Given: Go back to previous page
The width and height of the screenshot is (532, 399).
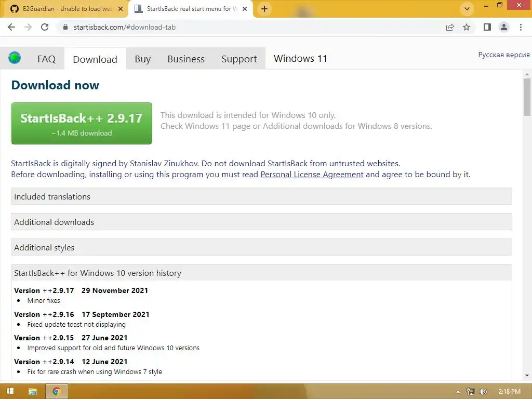Looking at the screenshot, I should point(11,27).
